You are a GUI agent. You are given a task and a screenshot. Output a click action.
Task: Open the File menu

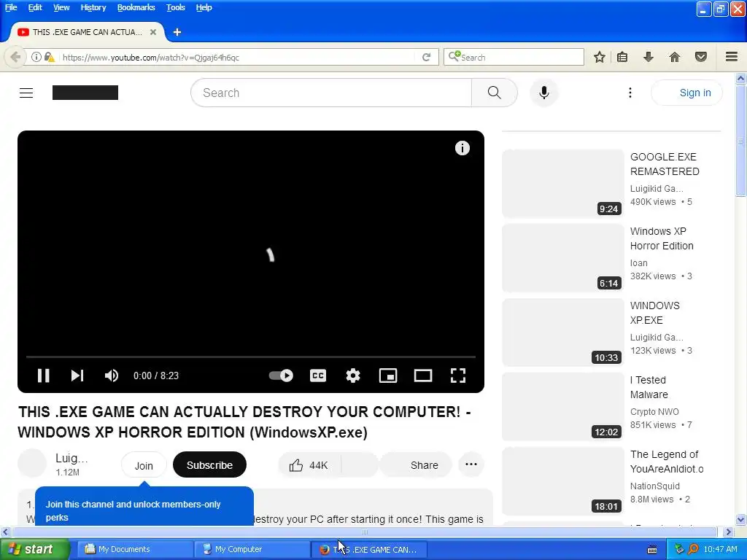point(11,7)
